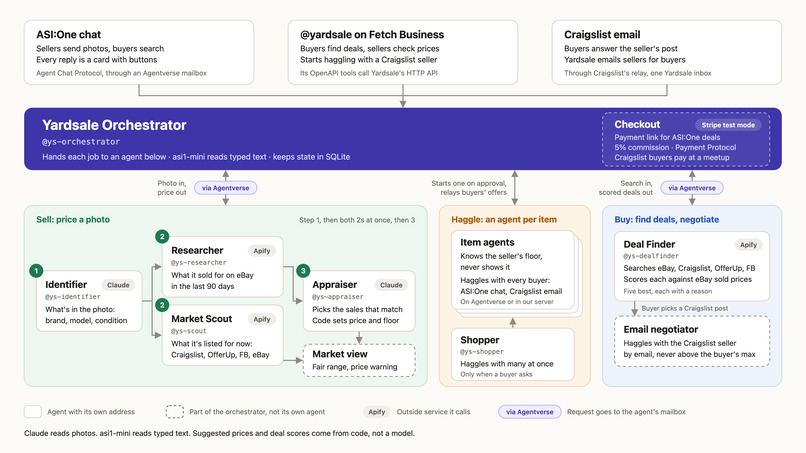Click the Claude badge on the Identifier card

click(118, 285)
